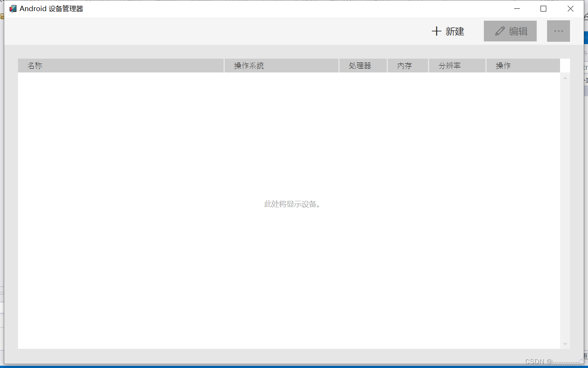The image size is (588, 368).
Task: Sort by the 内存 column header
Action: [x=408, y=66]
